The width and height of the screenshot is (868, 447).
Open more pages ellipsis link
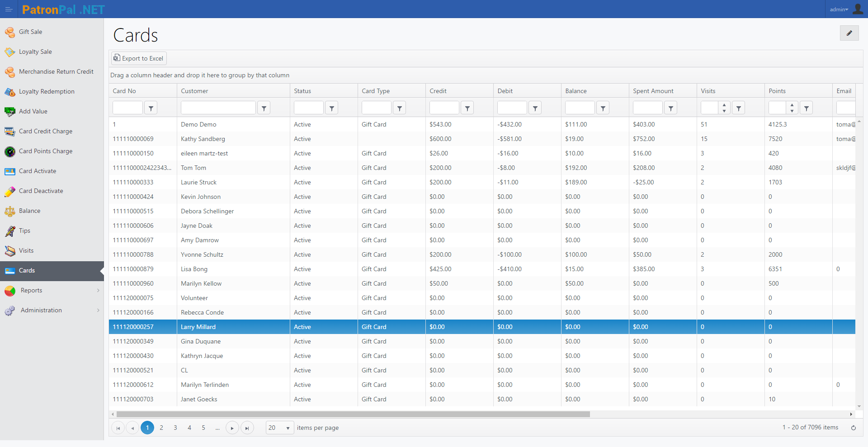point(217,428)
